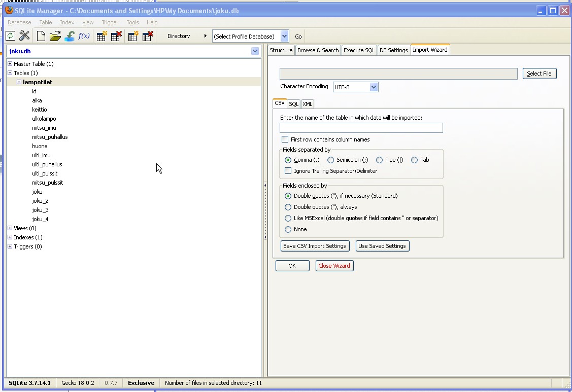This screenshot has height=392, width=572.
Task: Click the import file path field
Action: click(398, 74)
